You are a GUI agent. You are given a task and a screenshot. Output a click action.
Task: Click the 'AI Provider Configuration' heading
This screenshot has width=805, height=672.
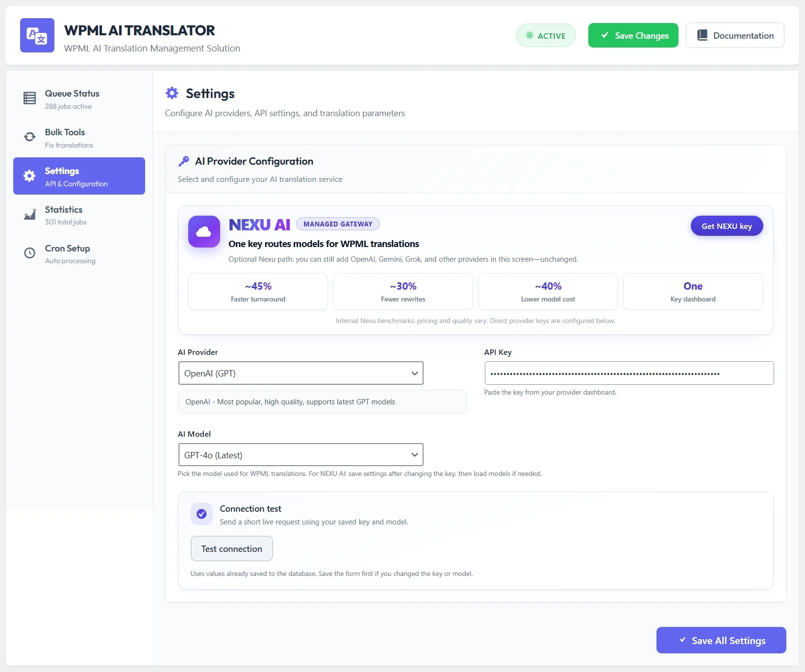[254, 161]
